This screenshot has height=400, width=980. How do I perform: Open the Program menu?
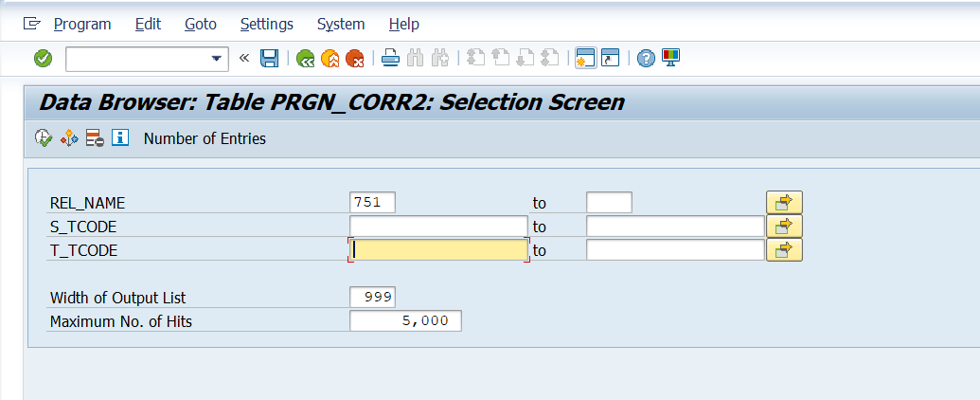82,24
